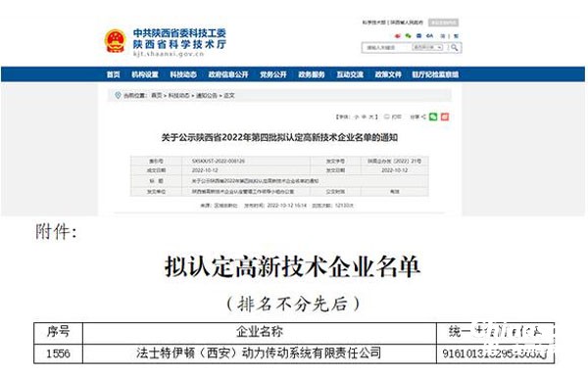This screenshot has height=376, width=588.
Task: Click the green WeChat icon in header
Action: coord(408,36)
